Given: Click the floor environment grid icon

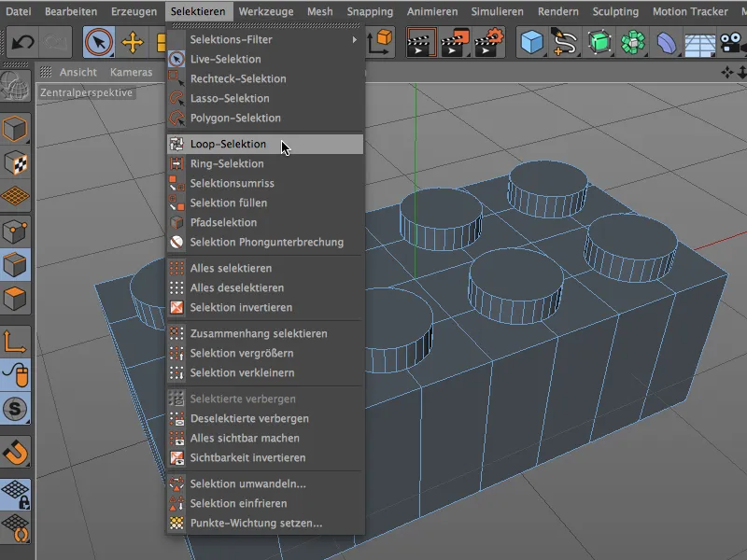Looking at the screenshot, I should click(x=699, y=44).
